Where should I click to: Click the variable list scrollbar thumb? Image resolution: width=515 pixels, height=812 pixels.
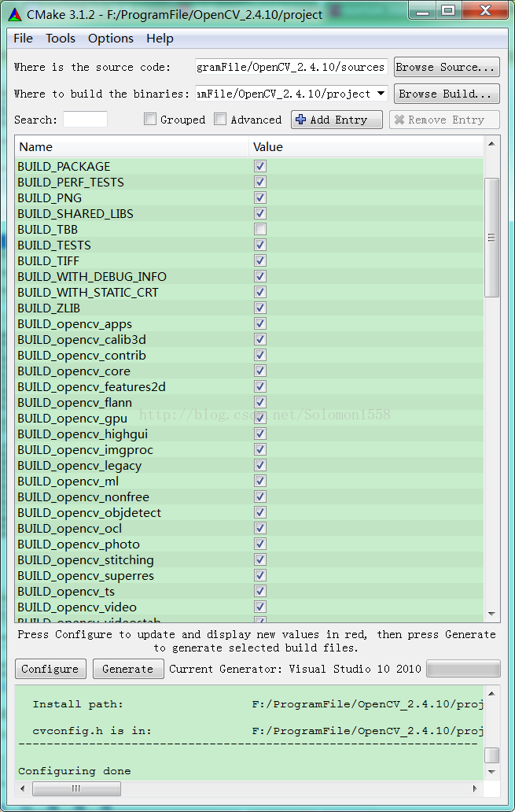[491, 238]
